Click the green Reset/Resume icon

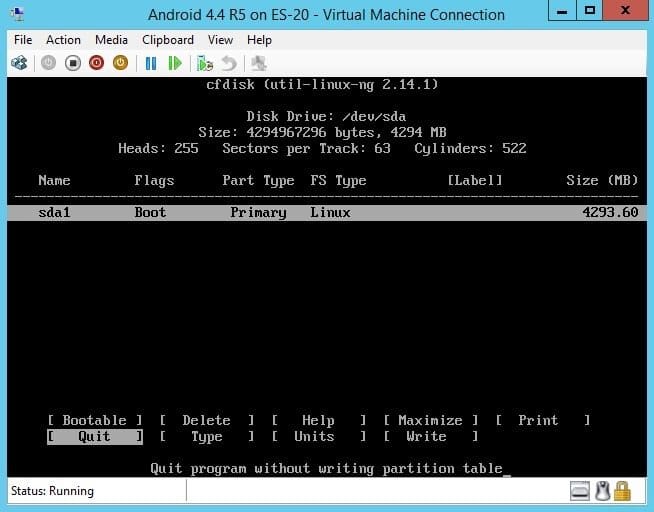click(x=175, y=63)
